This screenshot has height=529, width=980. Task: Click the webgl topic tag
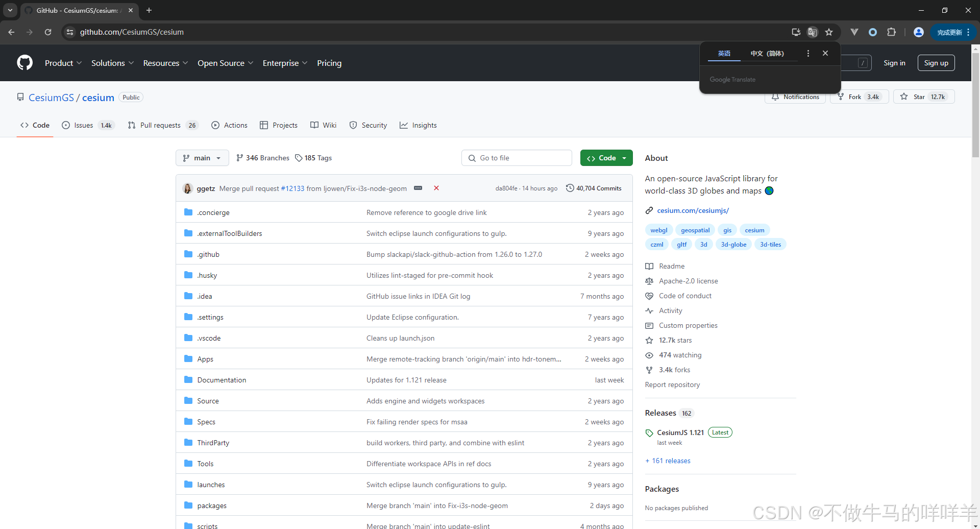coord(658,230)
